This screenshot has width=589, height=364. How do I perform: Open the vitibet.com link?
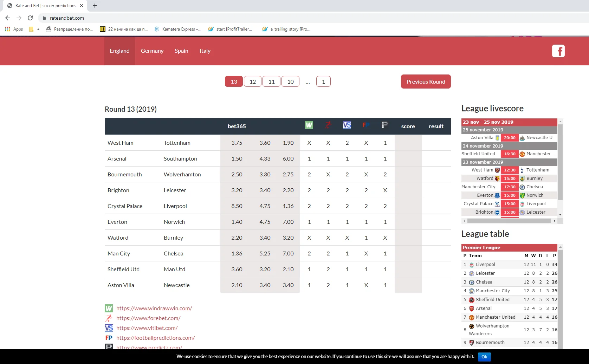147,328
